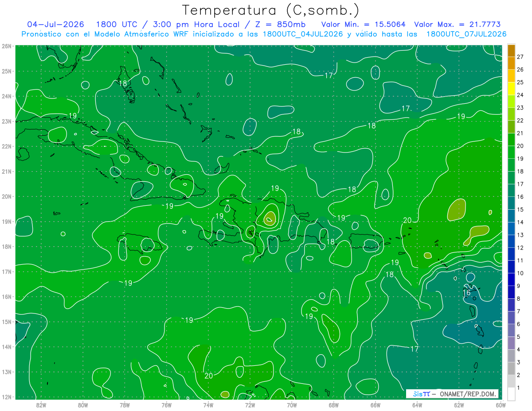Click the "12N" latitude axis label
The height and width of the screenshot is (411, 532).
[7, 397]
